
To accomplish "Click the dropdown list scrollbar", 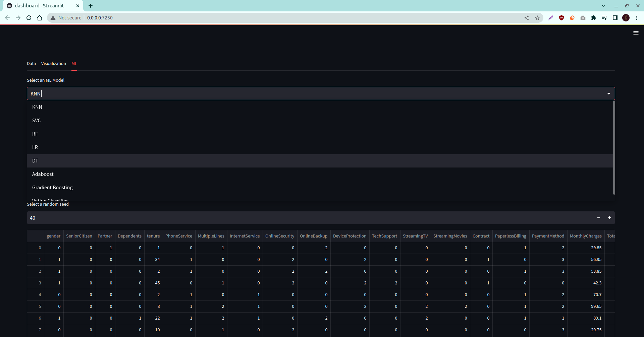I will click(x=614, y=147).
